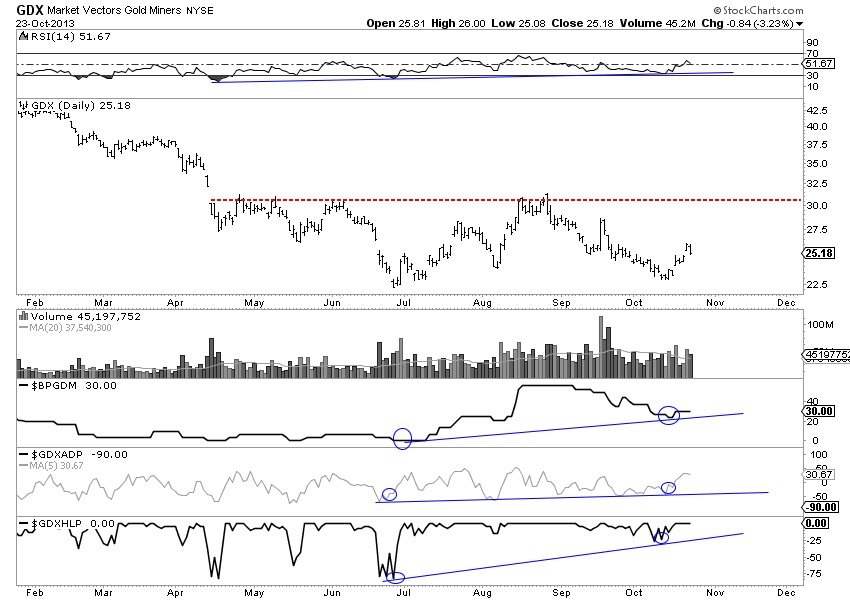850x600 pixels.
Task: Click the 'RSI(14) 51.67' panel label
Action: [69, 36]
